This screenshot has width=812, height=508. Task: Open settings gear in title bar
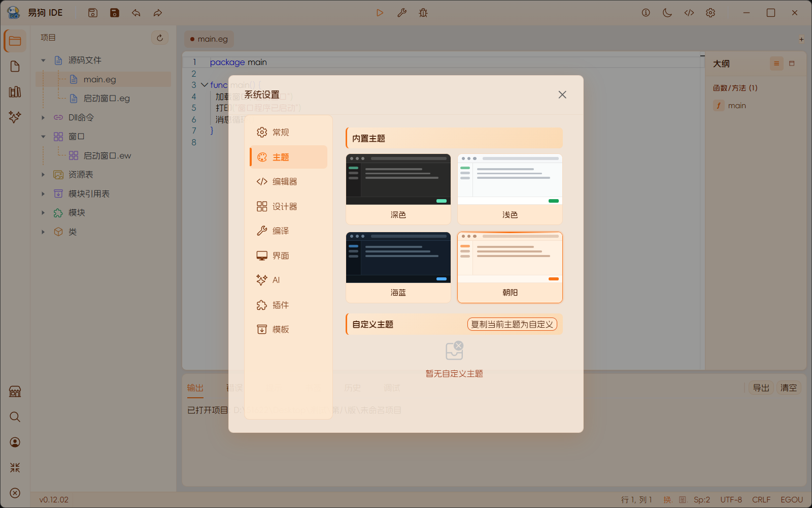tap(710, 13)
